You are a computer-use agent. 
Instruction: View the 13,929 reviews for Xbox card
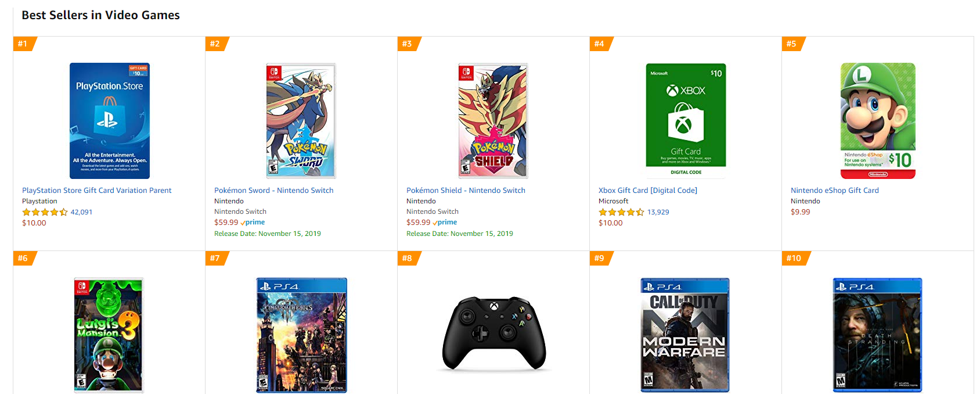(x=658, y=212)
